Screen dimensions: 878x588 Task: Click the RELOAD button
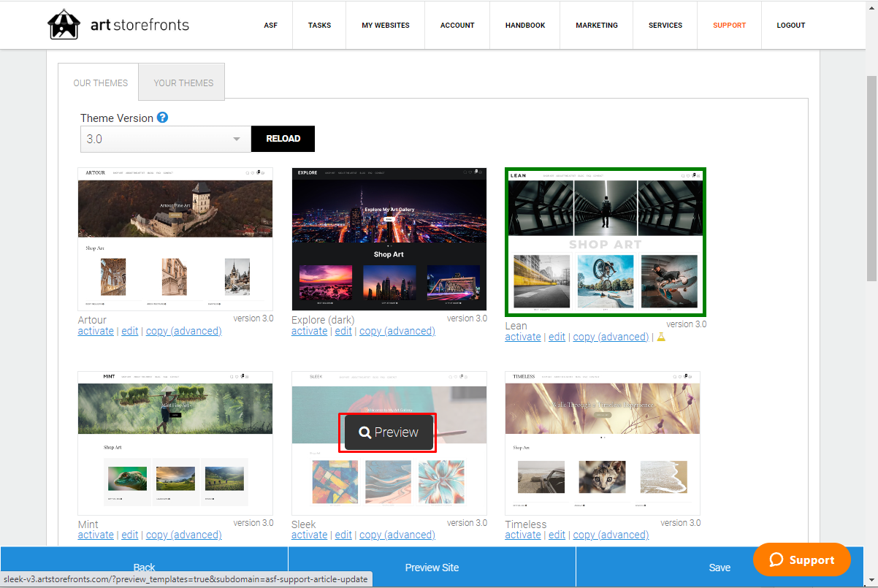(283, 139)
